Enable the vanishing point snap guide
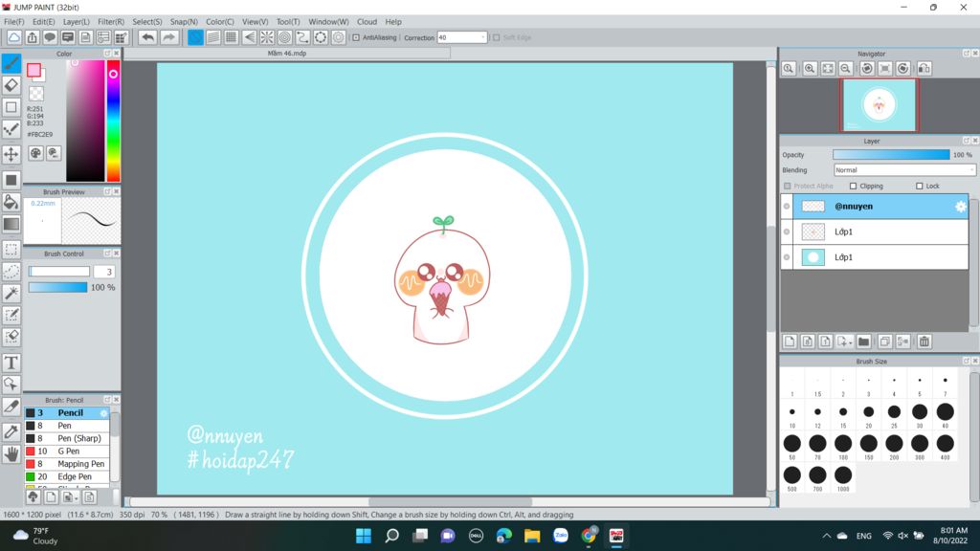The image size is (980, 551). 249,37
